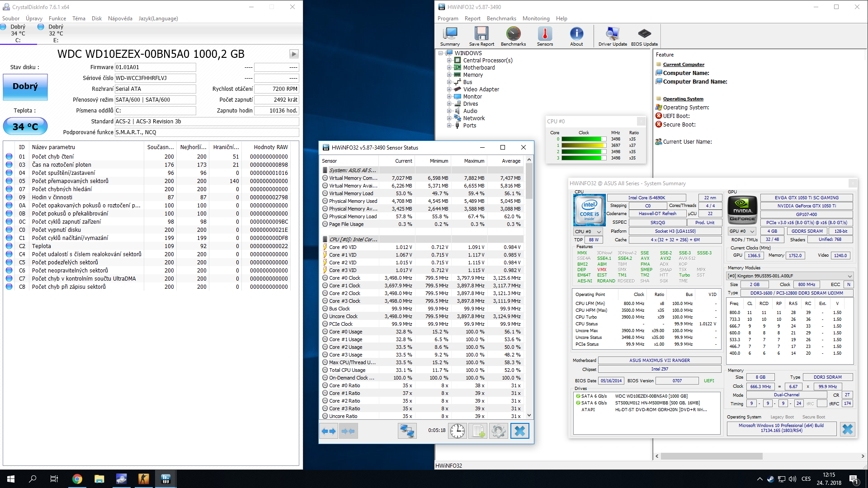This screenshot has width=868, height=488.
Task: Click the Intel Core i5 logo
Action: [589, 210]
